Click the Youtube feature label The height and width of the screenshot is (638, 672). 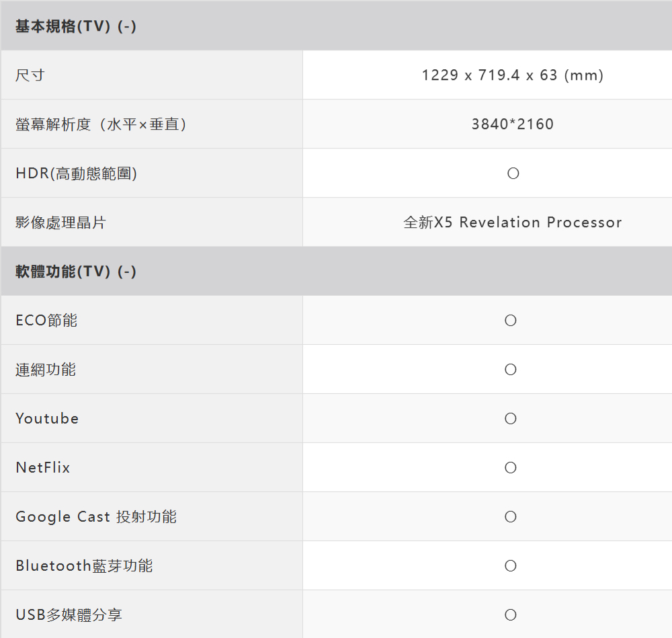click(47, 419)
